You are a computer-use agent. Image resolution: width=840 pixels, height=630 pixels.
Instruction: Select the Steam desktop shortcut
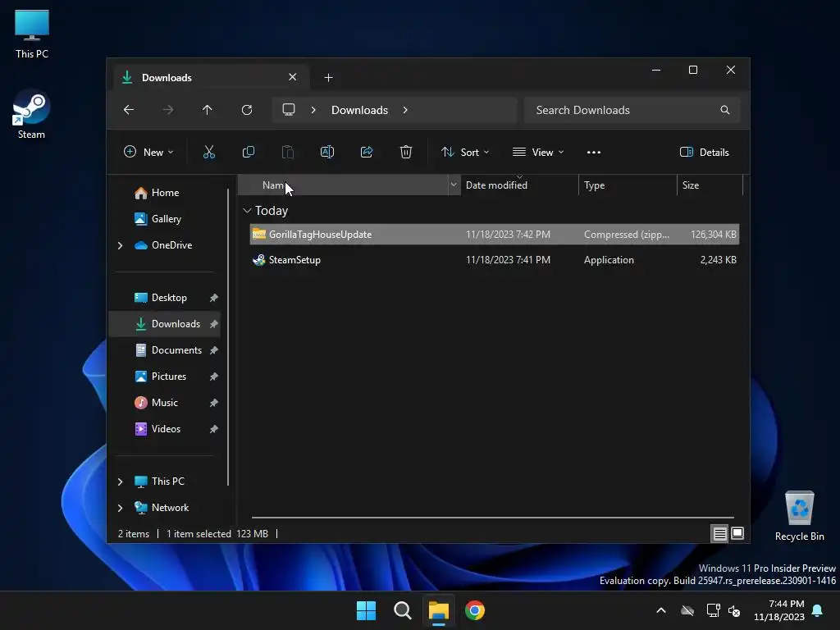32,115
